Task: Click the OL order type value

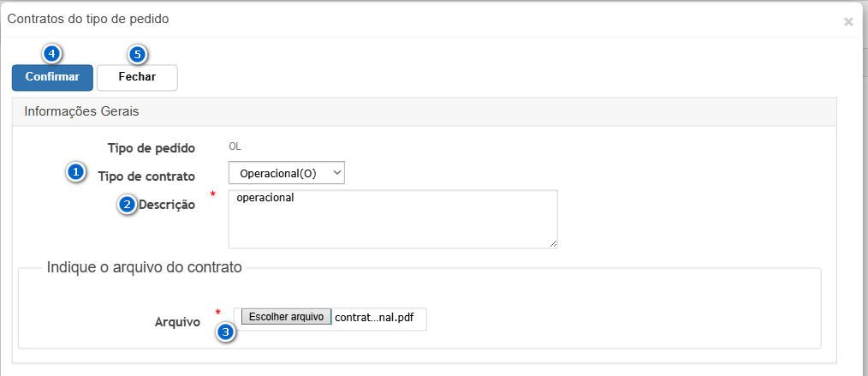Action: pos(235,146)
